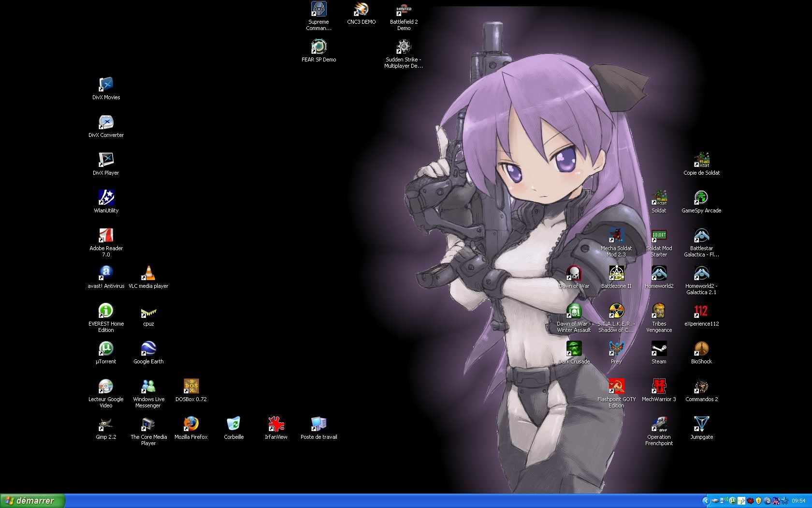Select the BioShock icon

[x=701, y=348]
